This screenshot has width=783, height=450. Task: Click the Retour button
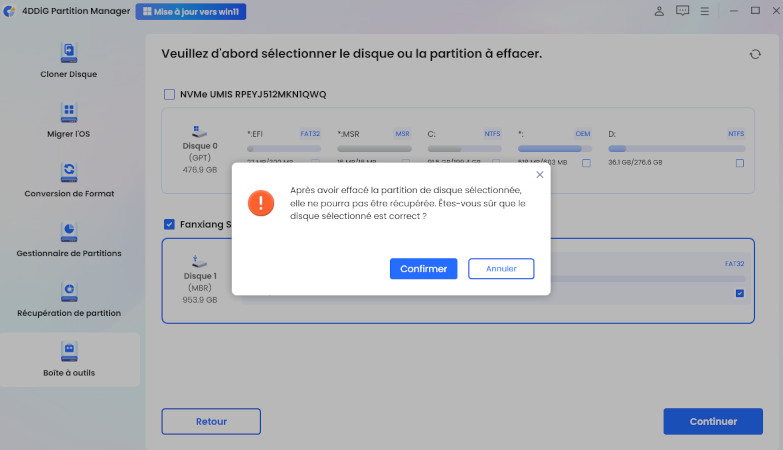pyautogui.click(x=211, y=422)
